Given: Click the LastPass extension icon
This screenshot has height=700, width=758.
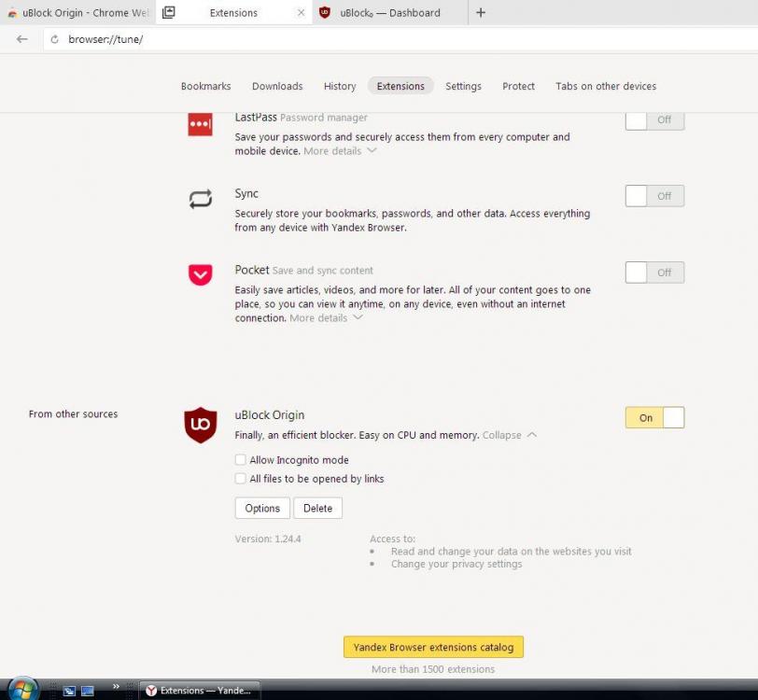Looking at the screenshot, I should (200, 124).
